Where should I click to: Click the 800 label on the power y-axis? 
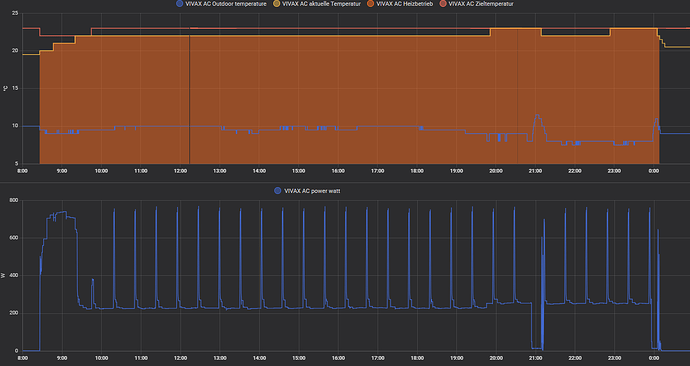click(14, 200)
